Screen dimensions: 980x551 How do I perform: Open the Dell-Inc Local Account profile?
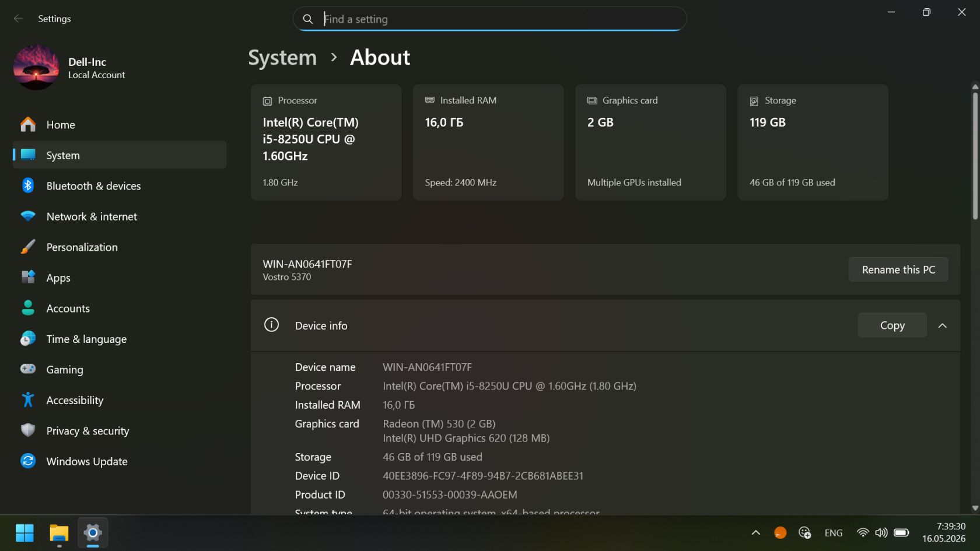pyautogui.click(x=69, y=68)
